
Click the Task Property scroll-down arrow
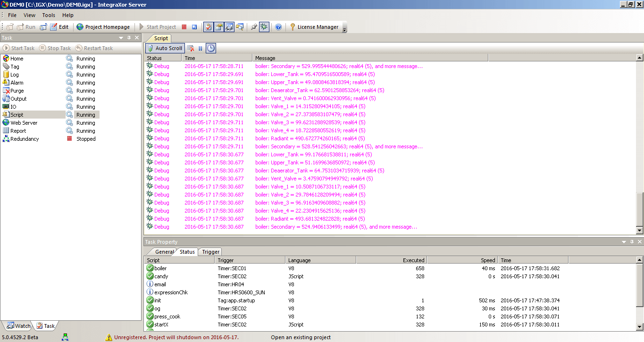(x=640, y=327)
